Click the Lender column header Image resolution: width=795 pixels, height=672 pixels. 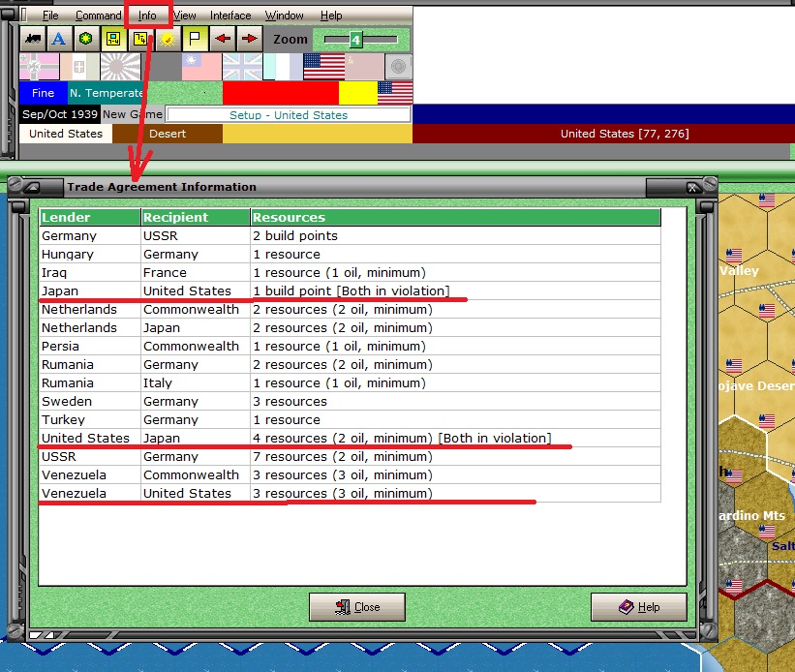click(90, 217)
